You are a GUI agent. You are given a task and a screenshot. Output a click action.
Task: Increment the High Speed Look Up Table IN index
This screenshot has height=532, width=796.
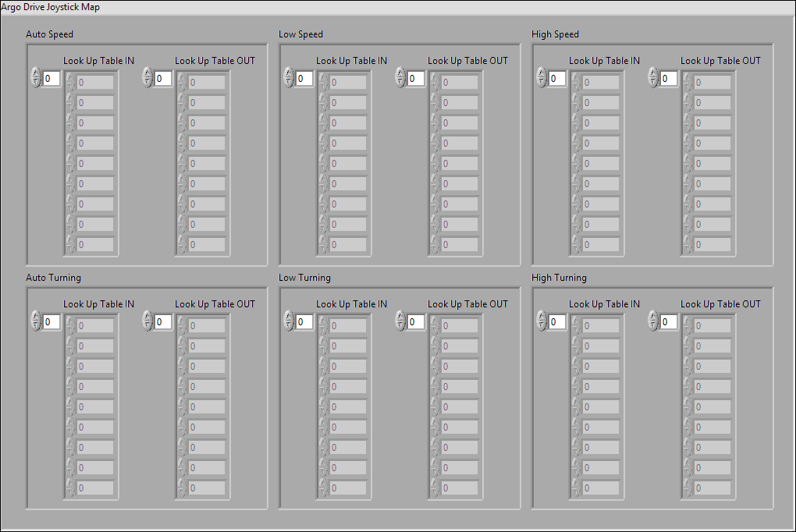[x=542, y=74]
